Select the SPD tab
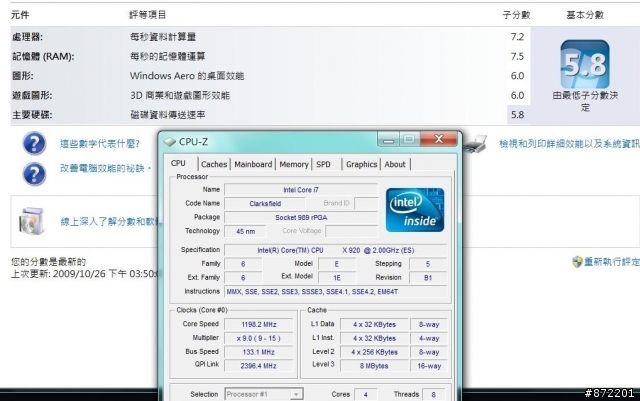640x401 pixels. [324, 164]
